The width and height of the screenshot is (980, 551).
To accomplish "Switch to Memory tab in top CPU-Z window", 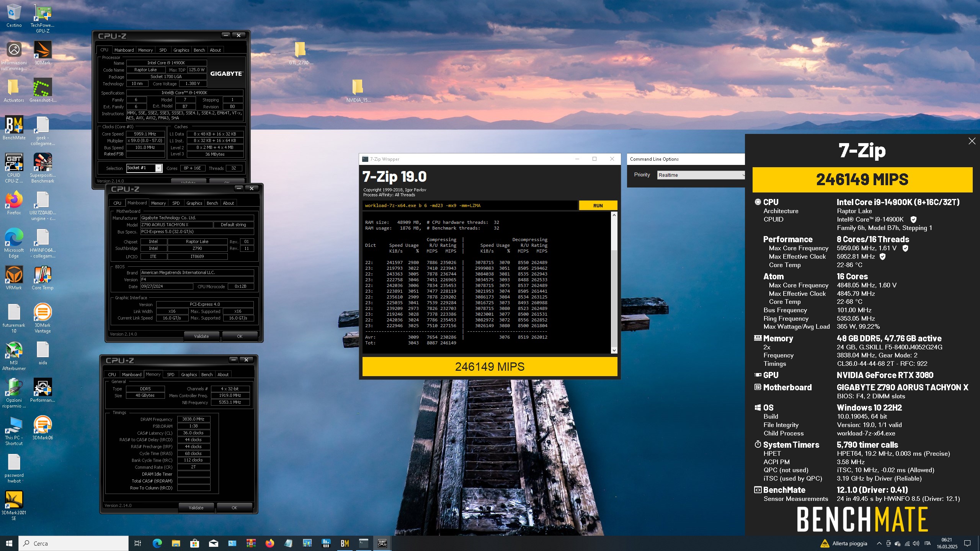I will pos(145,50).
